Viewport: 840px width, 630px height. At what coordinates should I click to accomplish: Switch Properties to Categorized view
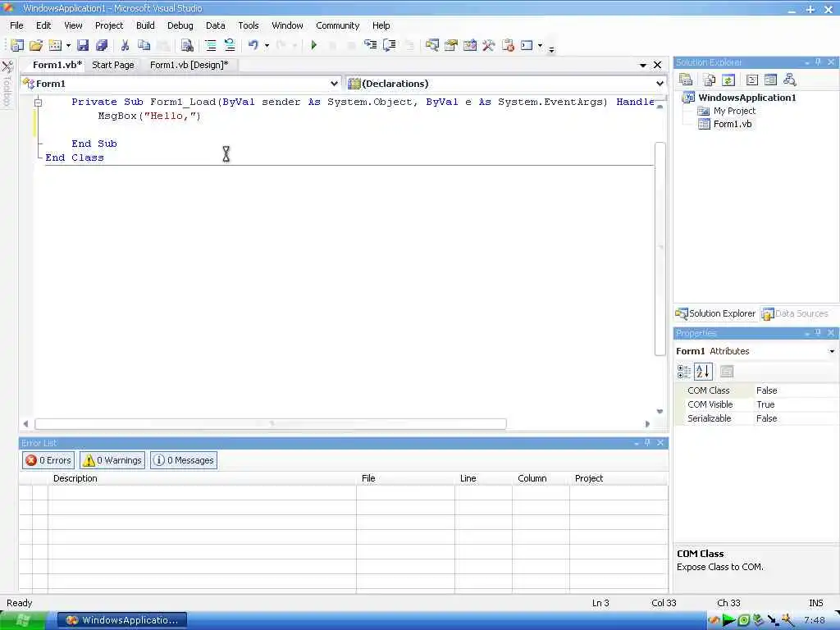pos(683,372)
